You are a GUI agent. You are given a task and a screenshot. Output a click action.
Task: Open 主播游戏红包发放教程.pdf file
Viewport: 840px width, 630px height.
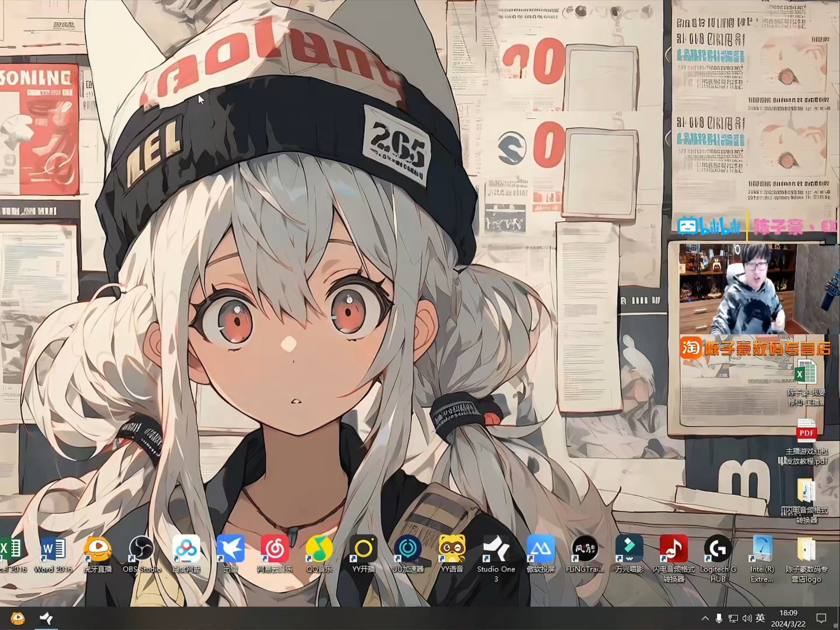coord(806,432)
